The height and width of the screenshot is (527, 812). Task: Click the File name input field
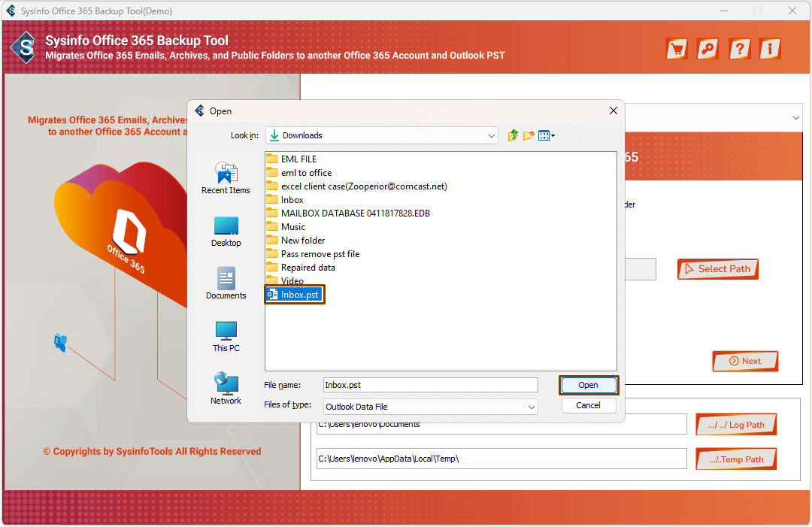tap(430, 385)
